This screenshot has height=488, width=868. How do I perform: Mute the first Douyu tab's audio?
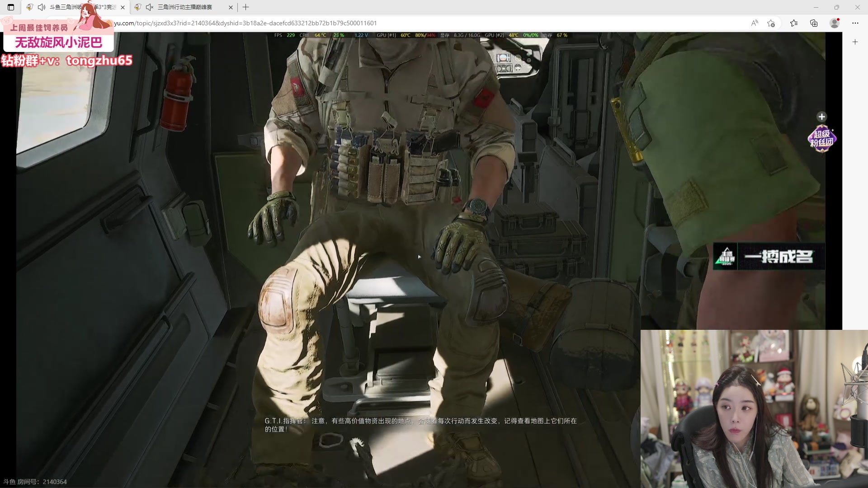tap(42, 7)
